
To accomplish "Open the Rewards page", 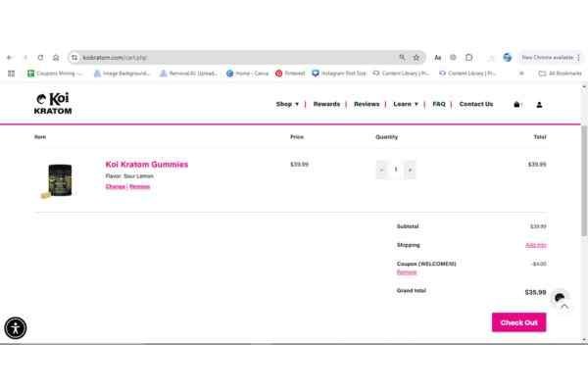I will click(326, 104).
